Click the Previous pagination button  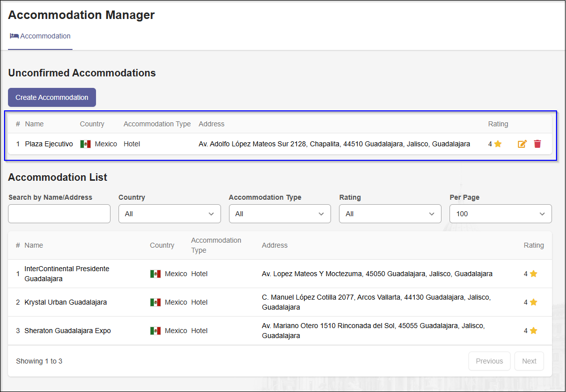[489, 361]
